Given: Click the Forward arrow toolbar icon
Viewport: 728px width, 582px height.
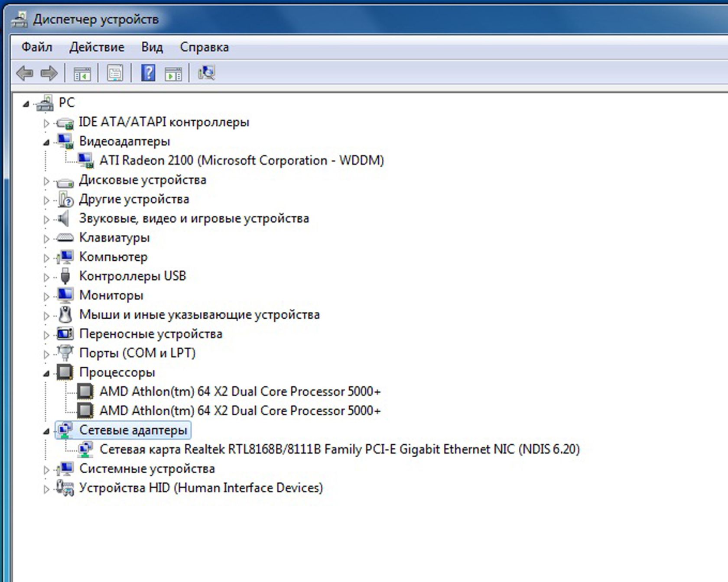Looking at the screenshot, I should click(x=49, y=73).
